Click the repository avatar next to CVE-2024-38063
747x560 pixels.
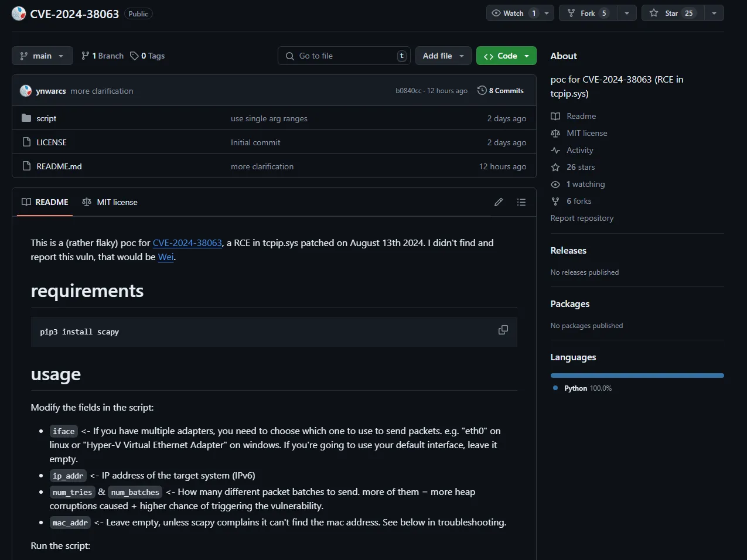tap(18, 13)
